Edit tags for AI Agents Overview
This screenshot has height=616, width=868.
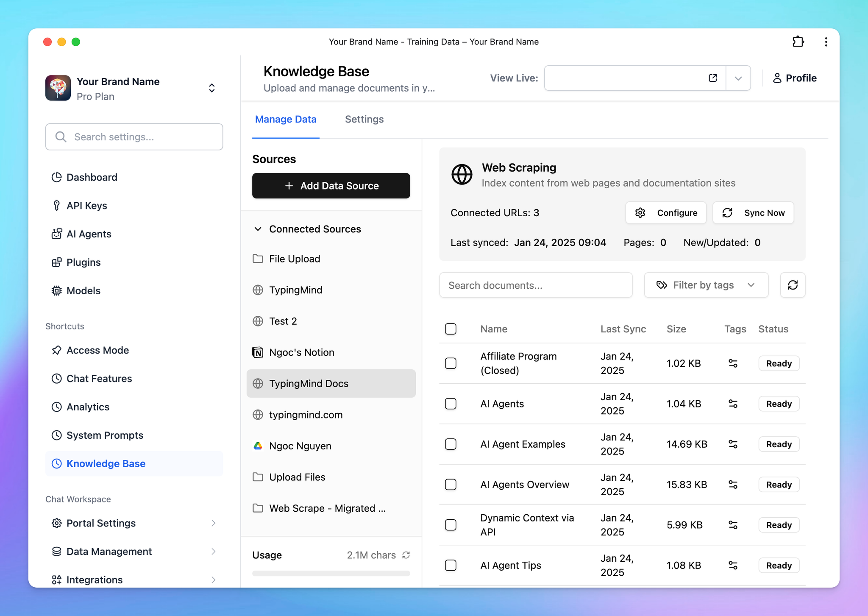point(733,485)
